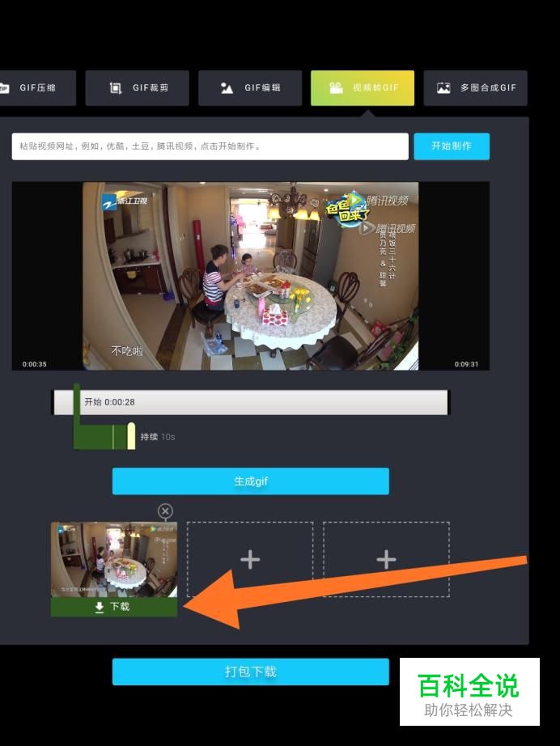Click the 开始 0:00:28 label
560x746 pixels.
click(x=109, y=402)
